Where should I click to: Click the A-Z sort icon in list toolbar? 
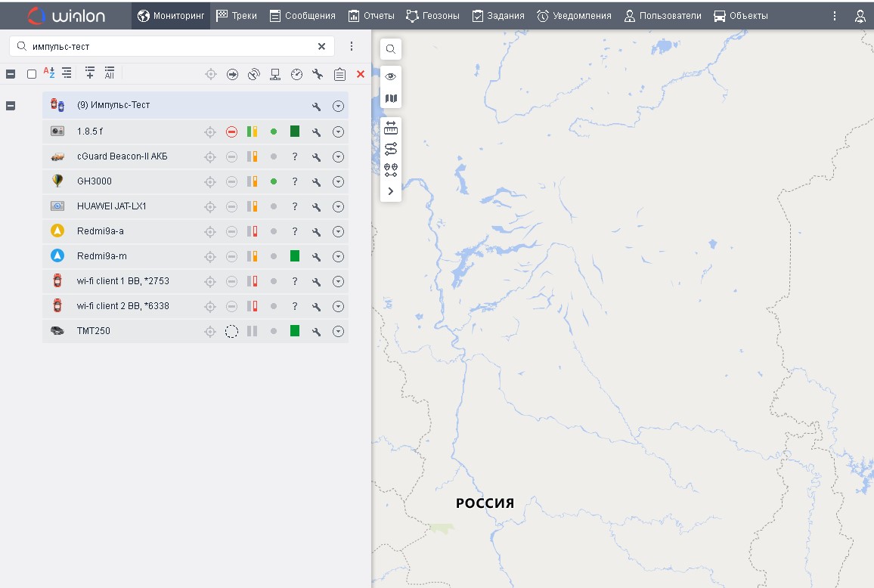pos(49,73)
